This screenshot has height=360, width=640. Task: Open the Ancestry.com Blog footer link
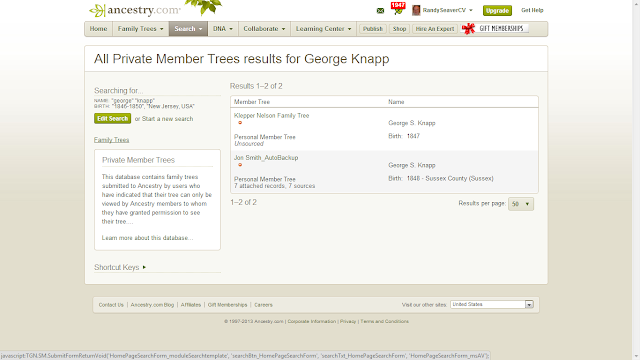click(x=152, y=305)
